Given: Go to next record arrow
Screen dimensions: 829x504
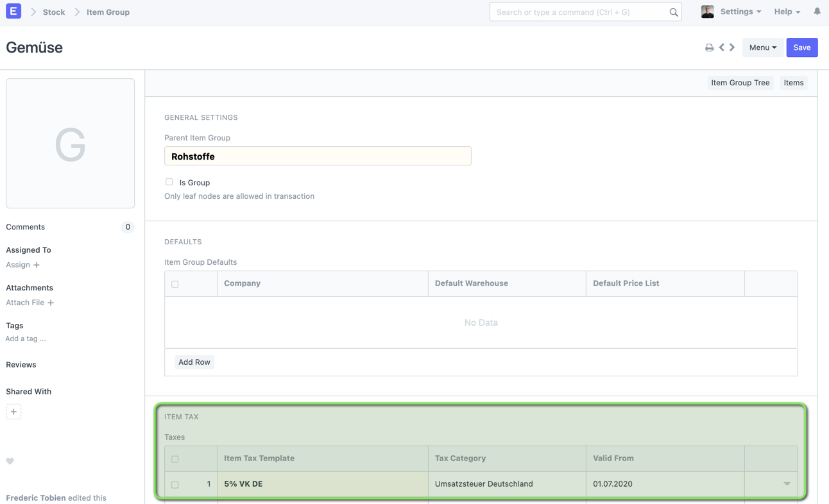Looking at the screenshot, I should 732,47.
